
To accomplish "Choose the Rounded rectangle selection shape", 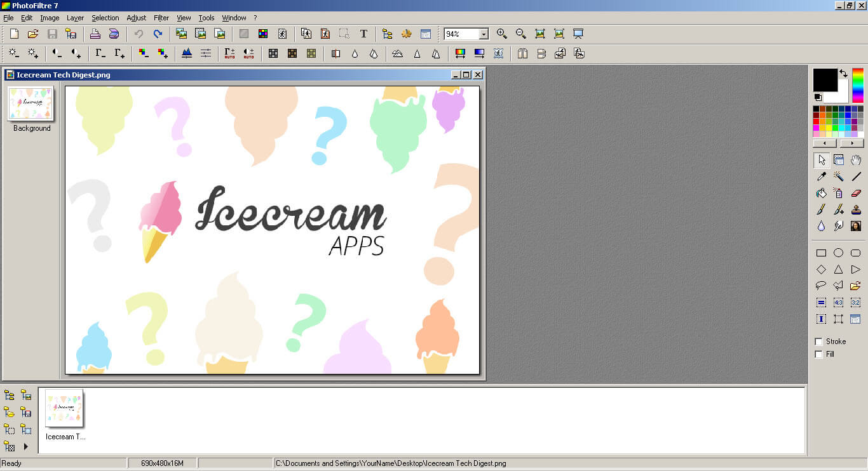I will tap(856, 253).
